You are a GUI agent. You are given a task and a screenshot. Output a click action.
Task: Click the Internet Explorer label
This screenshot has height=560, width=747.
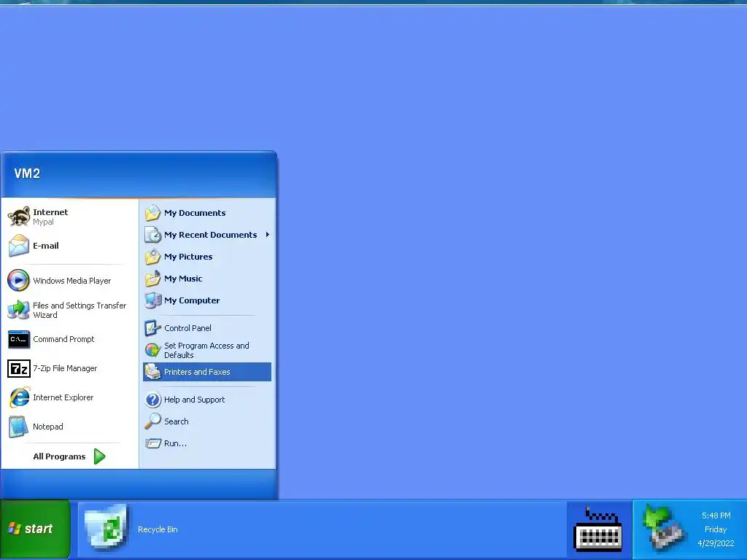pyautogui.click(x=63, y=397)
